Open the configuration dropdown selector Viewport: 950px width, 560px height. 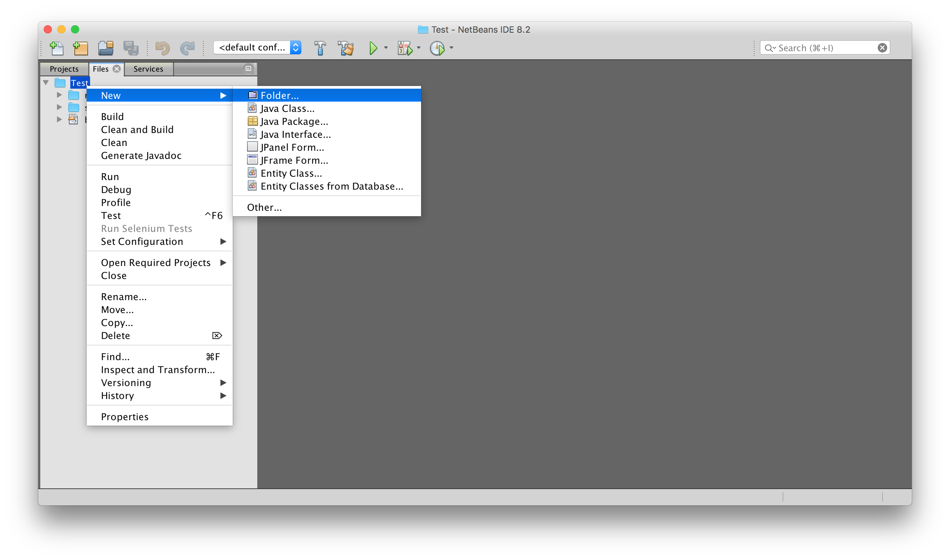pos(257,47)
